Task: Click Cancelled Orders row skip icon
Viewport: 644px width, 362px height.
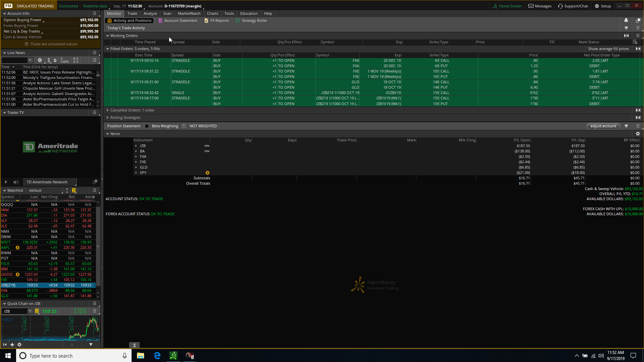Action: (638, 110)
